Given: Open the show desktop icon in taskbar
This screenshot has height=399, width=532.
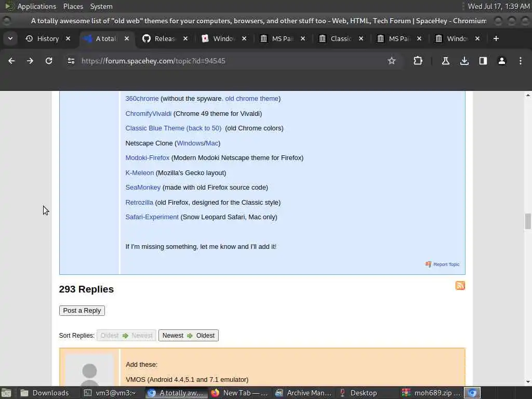Looking at the screenshot, I should (x=6, y=393).
